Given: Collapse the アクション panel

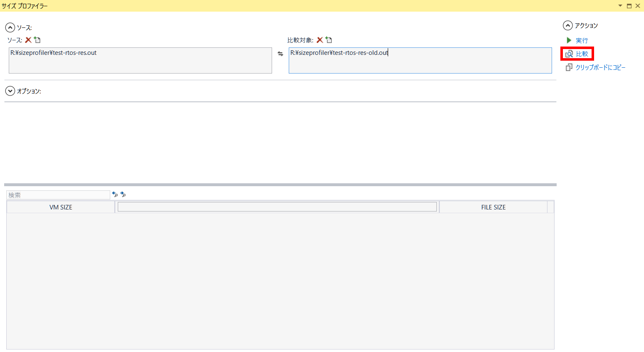Looking at the screenshot, I should pyautogui.click(x=568, y=26).
